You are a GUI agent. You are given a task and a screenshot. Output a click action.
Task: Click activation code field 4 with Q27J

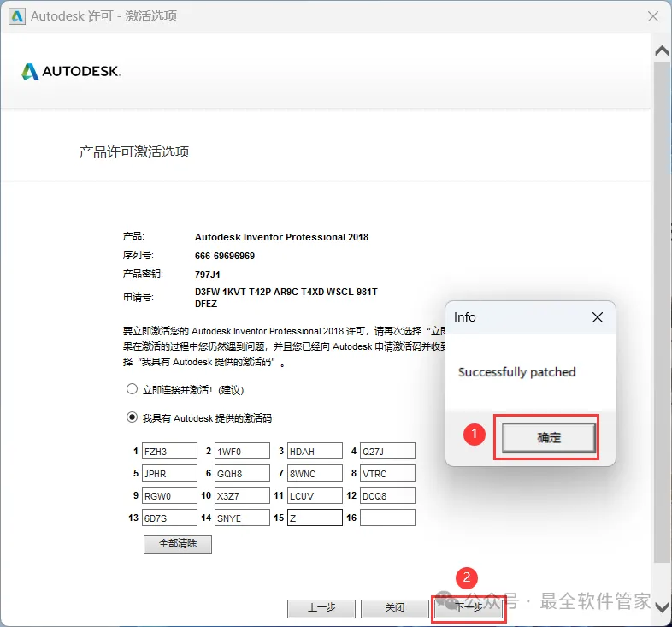[387, 451]
